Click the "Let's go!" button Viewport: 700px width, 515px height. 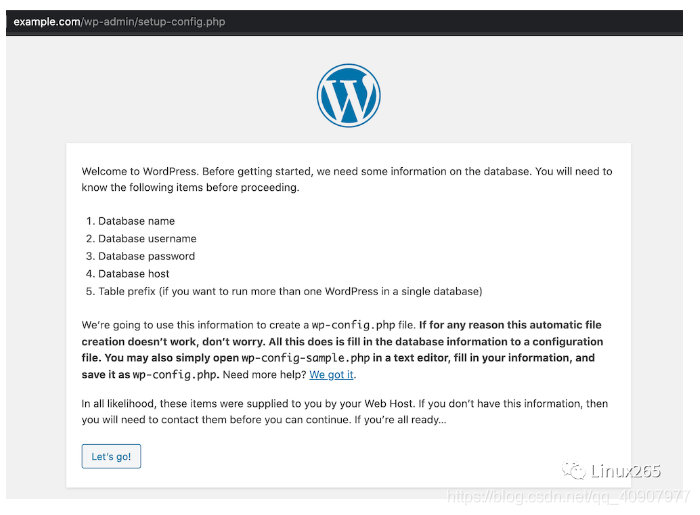point(111,456)
